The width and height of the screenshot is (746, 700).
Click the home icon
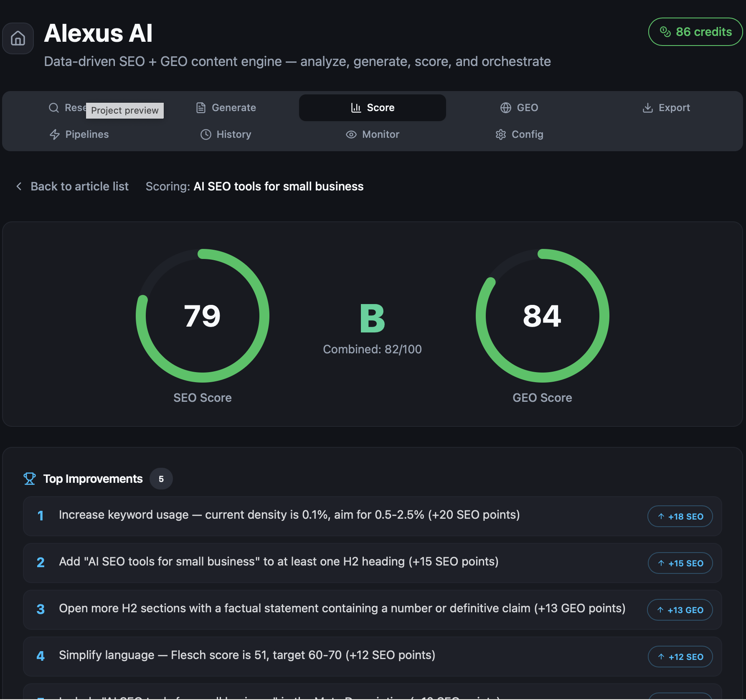coord(18,38)
